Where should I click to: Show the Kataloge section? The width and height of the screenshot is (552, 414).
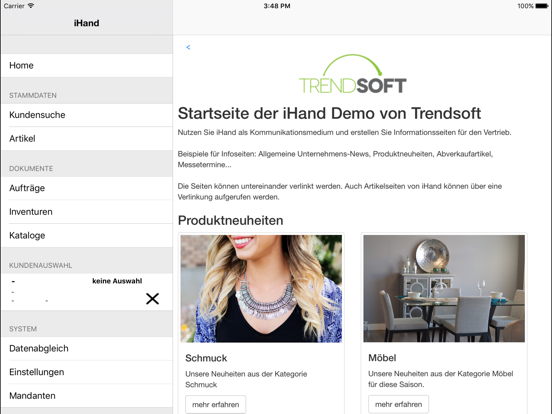[87, 235]
